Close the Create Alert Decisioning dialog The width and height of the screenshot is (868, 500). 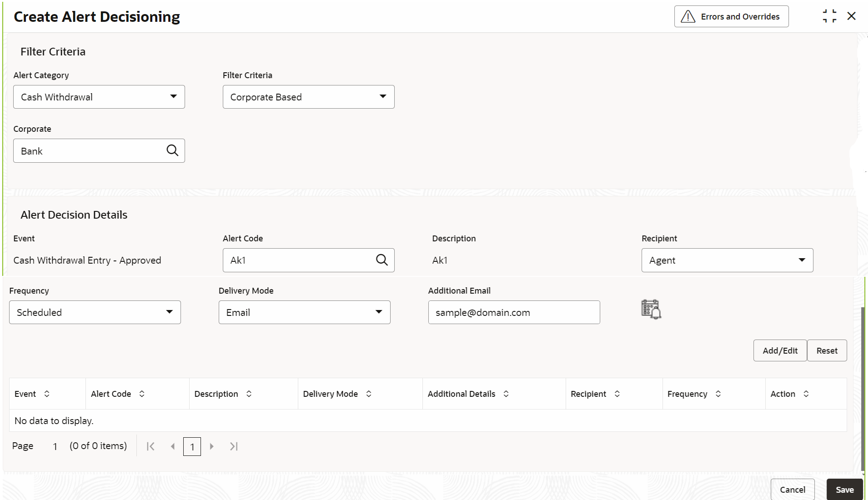pos(852,16)
